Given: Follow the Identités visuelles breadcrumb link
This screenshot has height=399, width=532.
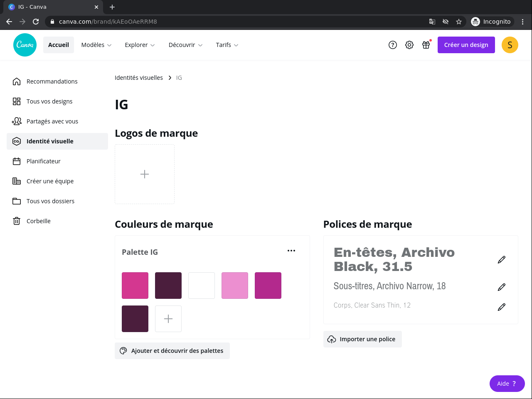Looking at the screenshot, I should 139,78.
